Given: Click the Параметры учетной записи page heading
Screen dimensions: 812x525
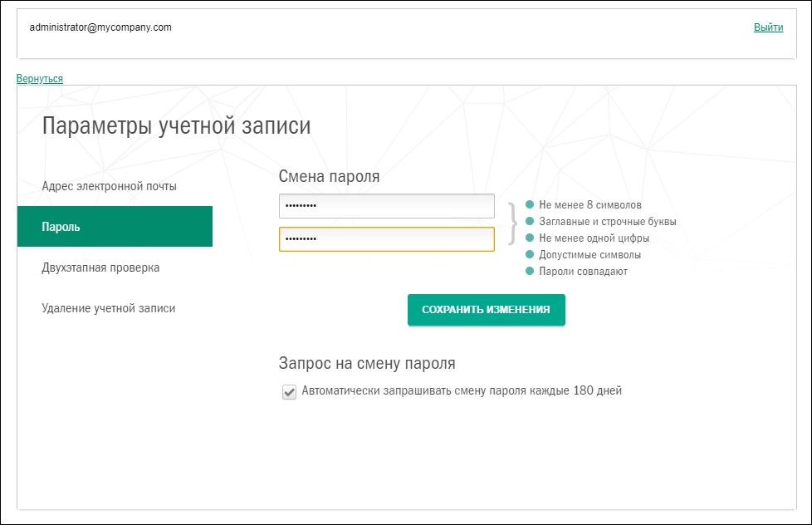Looking at the screenshot, I should (x=176, y=127).
